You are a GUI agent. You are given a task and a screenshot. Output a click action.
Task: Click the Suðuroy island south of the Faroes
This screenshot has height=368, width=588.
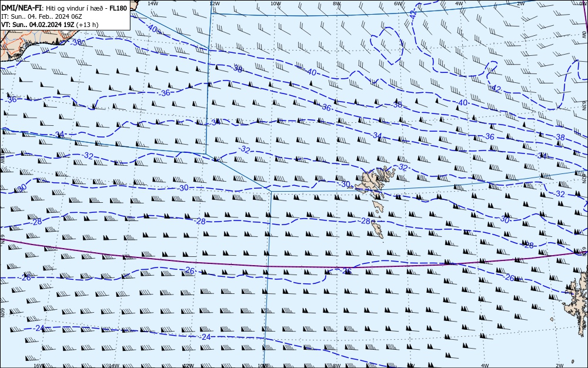(x=377, y=229)
